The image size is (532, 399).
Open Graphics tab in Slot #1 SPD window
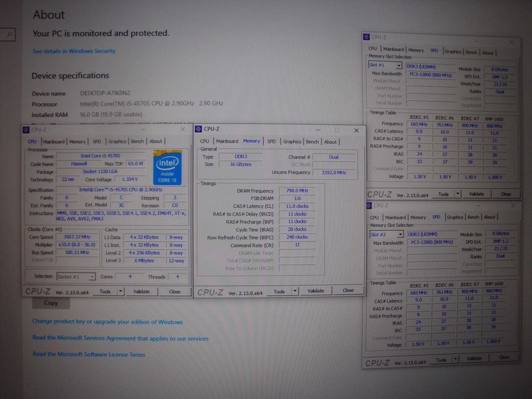pos(453,51)
